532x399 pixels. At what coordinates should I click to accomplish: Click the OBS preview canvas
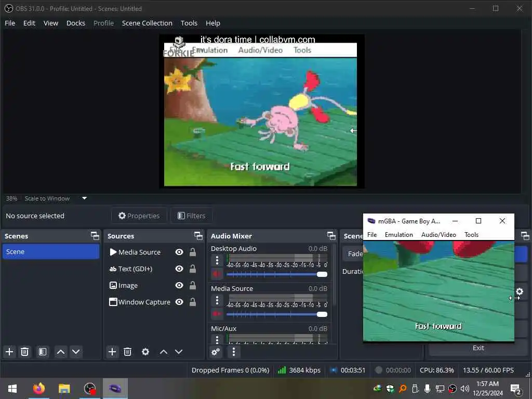pos(262,111)
